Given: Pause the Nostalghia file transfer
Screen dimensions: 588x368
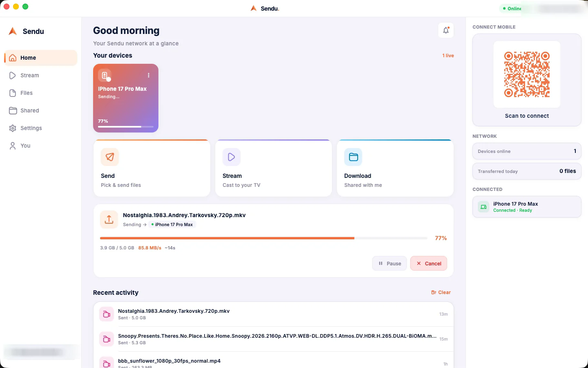Looking at the screenshot, I should click(x=390, y=263).
